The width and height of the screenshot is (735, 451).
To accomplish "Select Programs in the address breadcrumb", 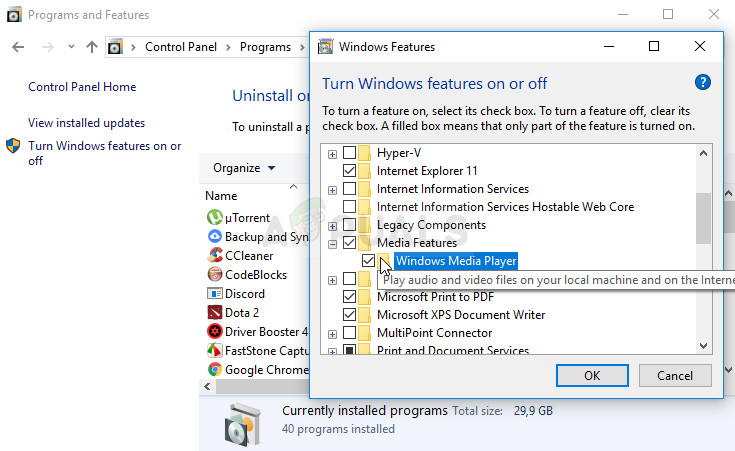I will [x=265, y=47].
